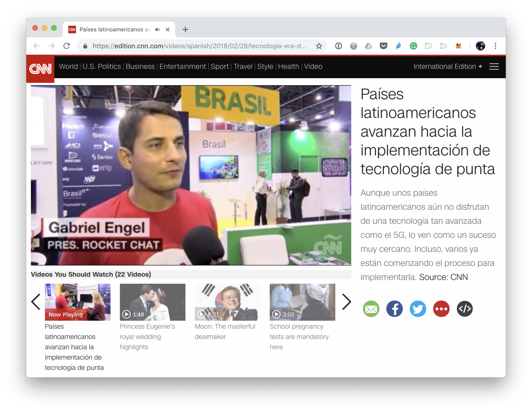
Task: Go to next videos in carousel
Action: [346, 302]
